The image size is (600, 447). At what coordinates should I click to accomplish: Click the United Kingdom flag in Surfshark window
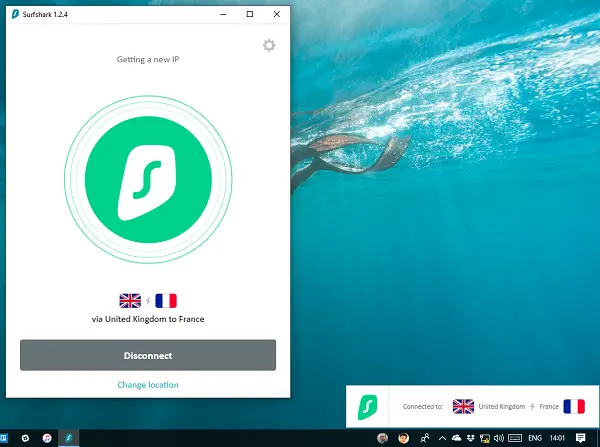tap(130, 301)
